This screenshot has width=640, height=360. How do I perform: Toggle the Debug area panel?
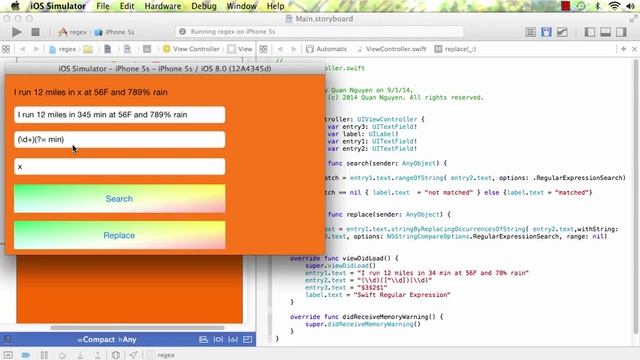point(606,32)
